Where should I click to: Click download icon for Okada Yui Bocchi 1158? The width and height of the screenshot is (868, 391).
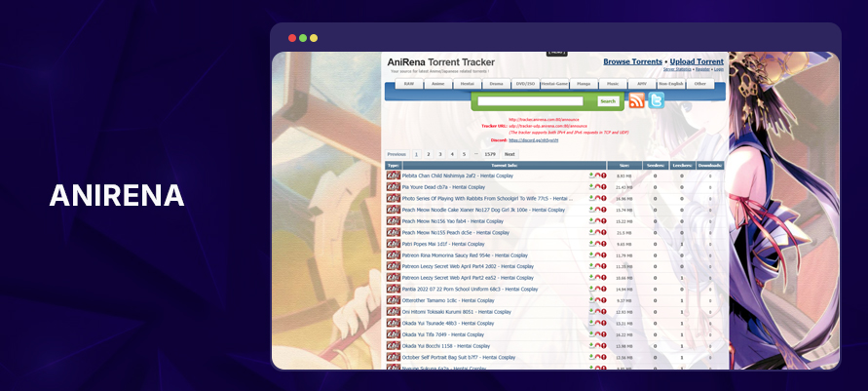click(591, 346)
